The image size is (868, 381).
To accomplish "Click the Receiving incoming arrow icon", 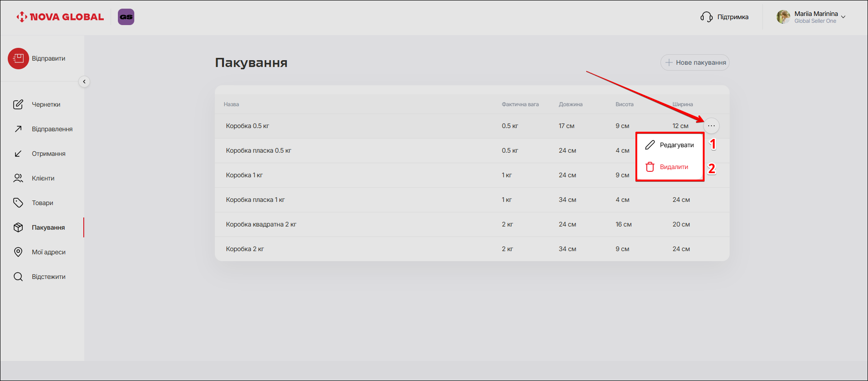I will point(18,154).
